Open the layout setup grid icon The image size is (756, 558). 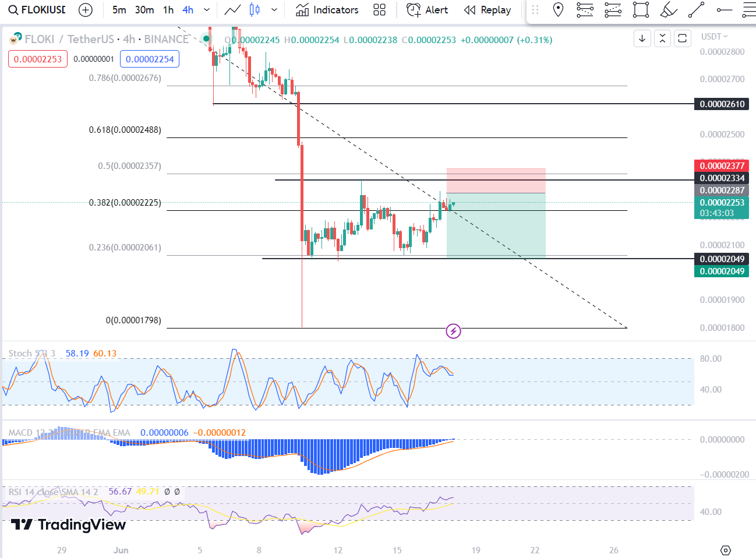[379, 10]
